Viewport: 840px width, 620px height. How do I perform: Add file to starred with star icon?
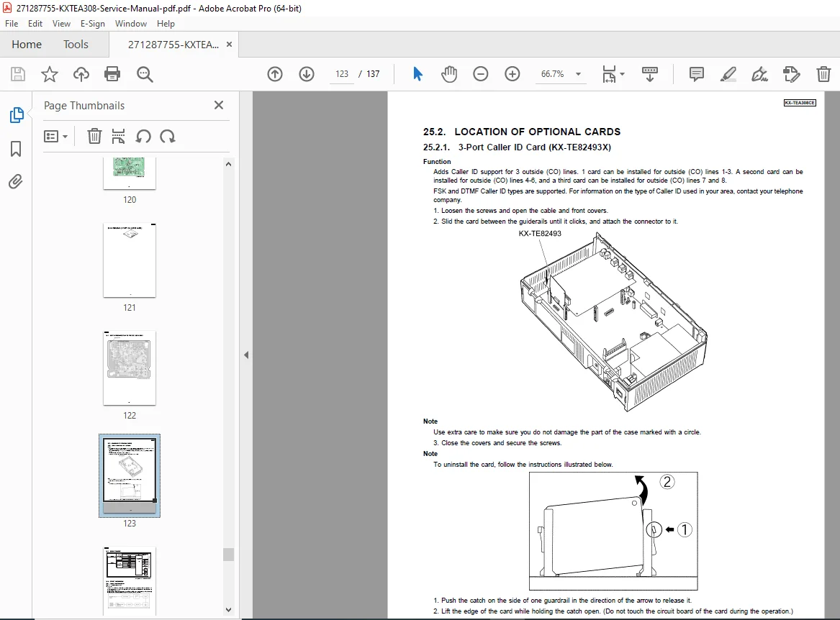coord(49,74)
